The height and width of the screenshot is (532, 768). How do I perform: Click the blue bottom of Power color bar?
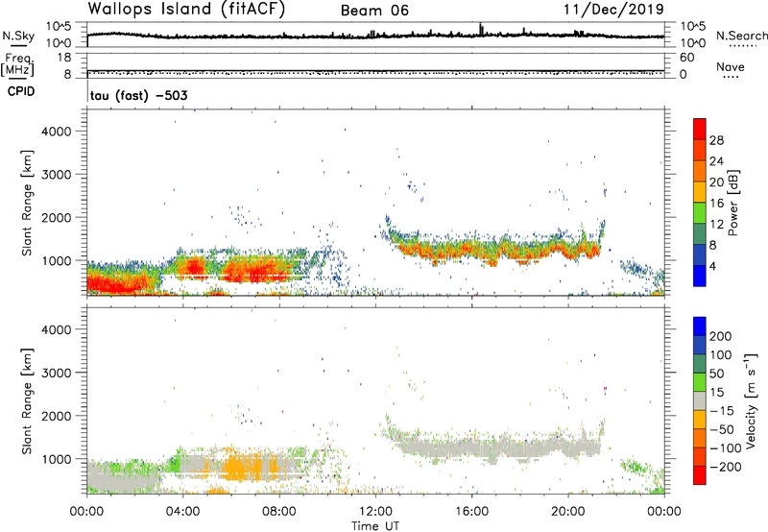[700, 276]
